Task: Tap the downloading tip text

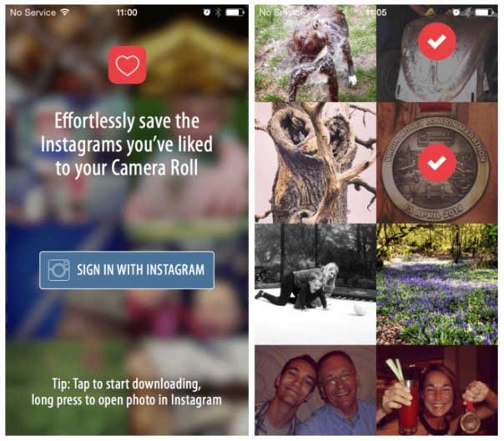Action: [x=127, y=392]
